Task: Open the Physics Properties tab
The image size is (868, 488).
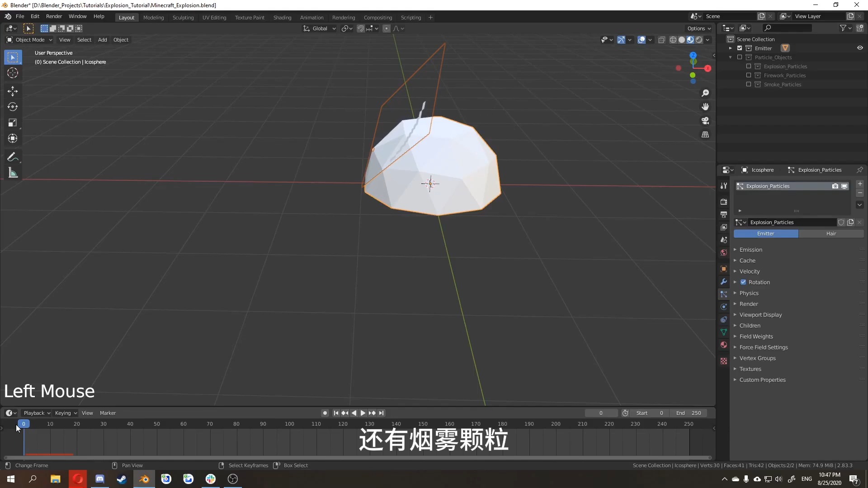Action: pyautogui.click(x=724, y=307)
